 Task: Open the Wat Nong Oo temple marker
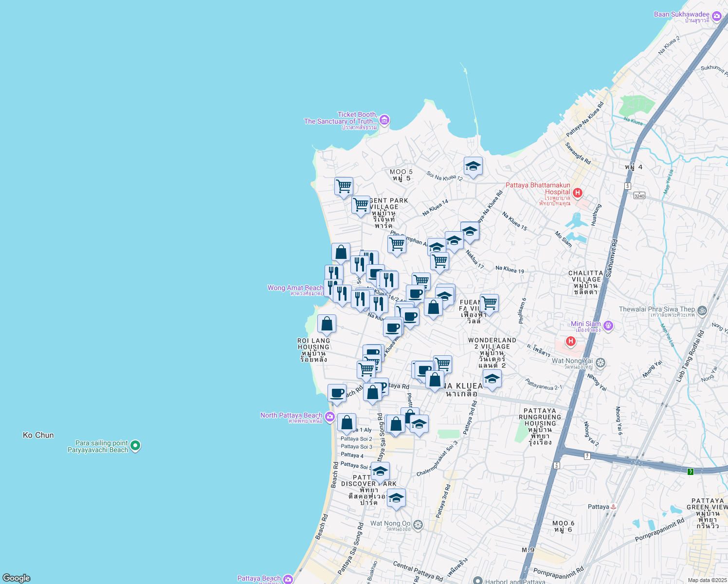coord(418,525)
